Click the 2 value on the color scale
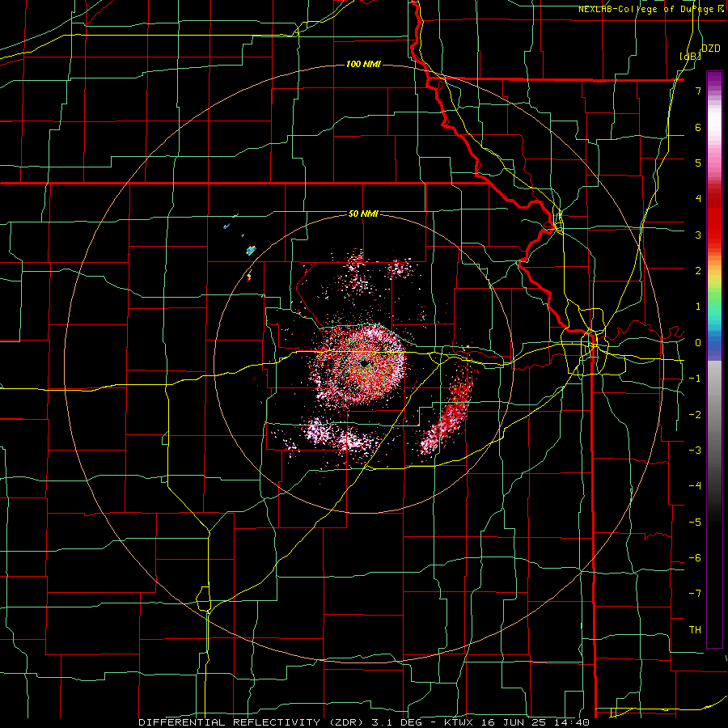Image resolution: width=728 pixels, height=728 pixels. click(698, 271)
